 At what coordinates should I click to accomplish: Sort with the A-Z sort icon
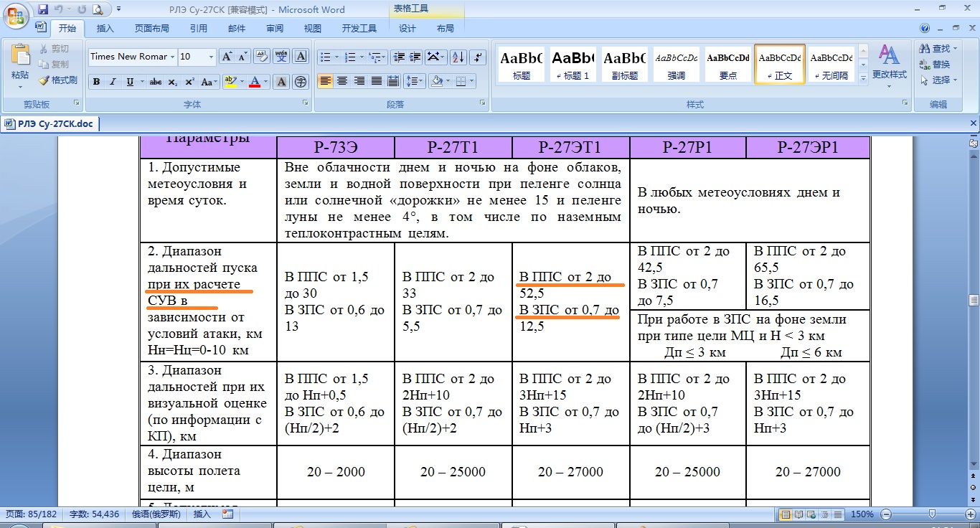458,57
